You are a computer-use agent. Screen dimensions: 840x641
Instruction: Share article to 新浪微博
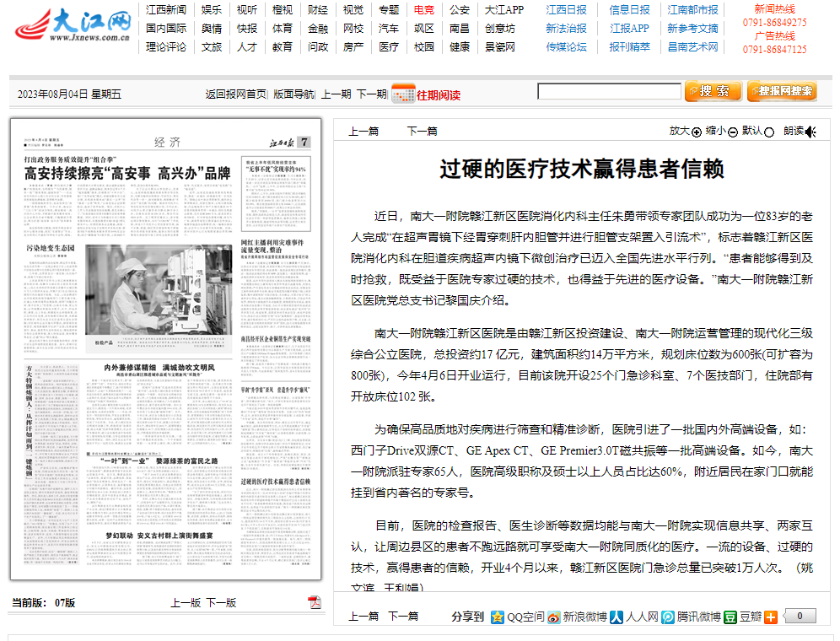[x=554, y=617]
